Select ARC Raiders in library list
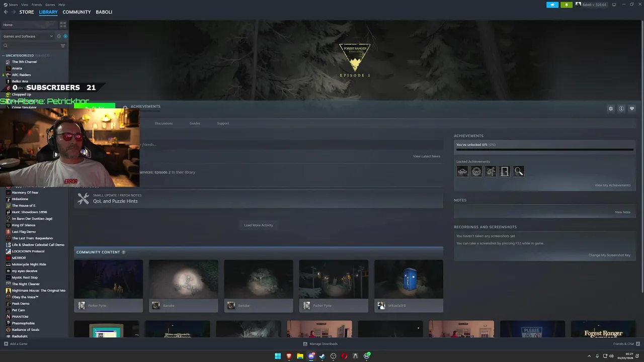 coord(21,75)
